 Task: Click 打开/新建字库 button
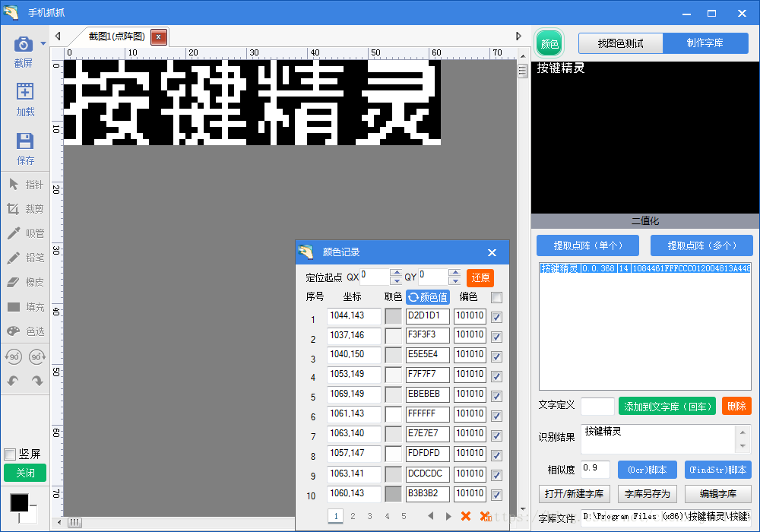(575, 494)
